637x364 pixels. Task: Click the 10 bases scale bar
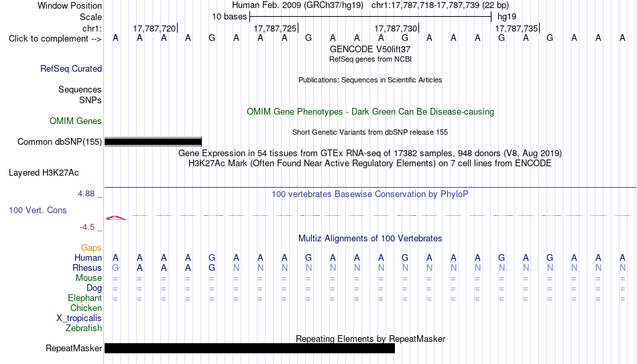point(371,17)
